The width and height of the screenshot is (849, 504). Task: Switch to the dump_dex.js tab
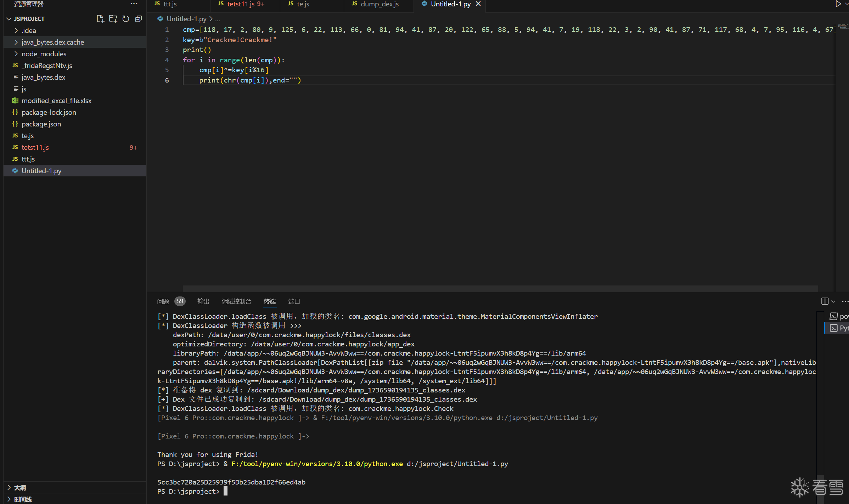point(379,4)
